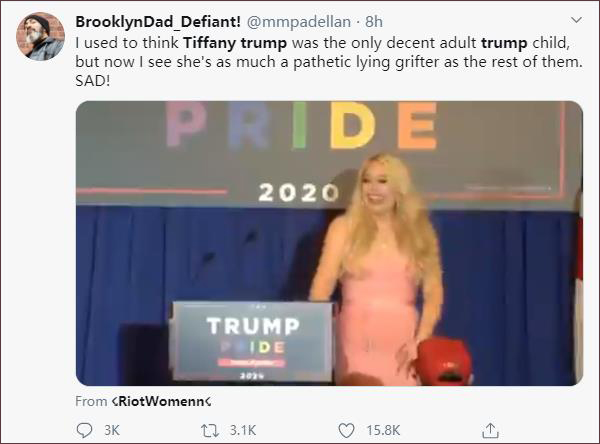
Task: Click the reply speech bubble icon
Action: pos(84,430)
